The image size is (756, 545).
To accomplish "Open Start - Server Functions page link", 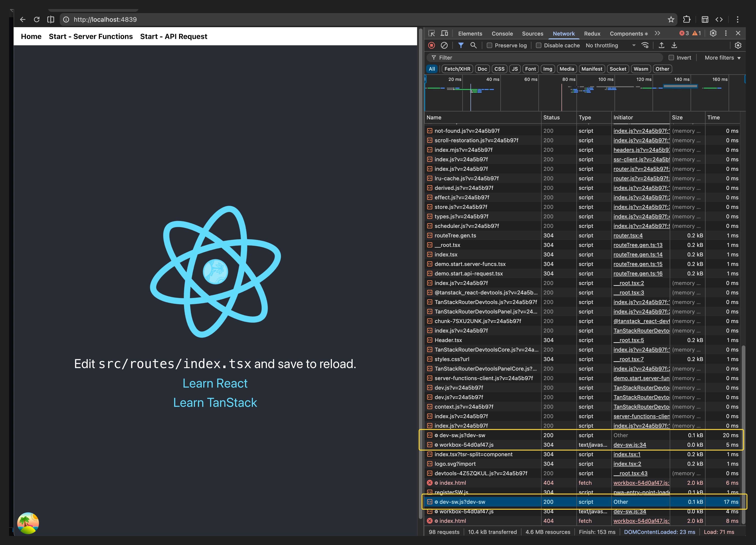I will 91,36.
